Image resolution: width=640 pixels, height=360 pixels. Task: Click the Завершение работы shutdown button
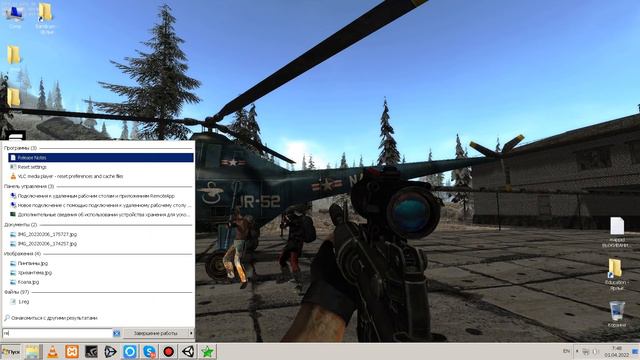coord(156,333)
